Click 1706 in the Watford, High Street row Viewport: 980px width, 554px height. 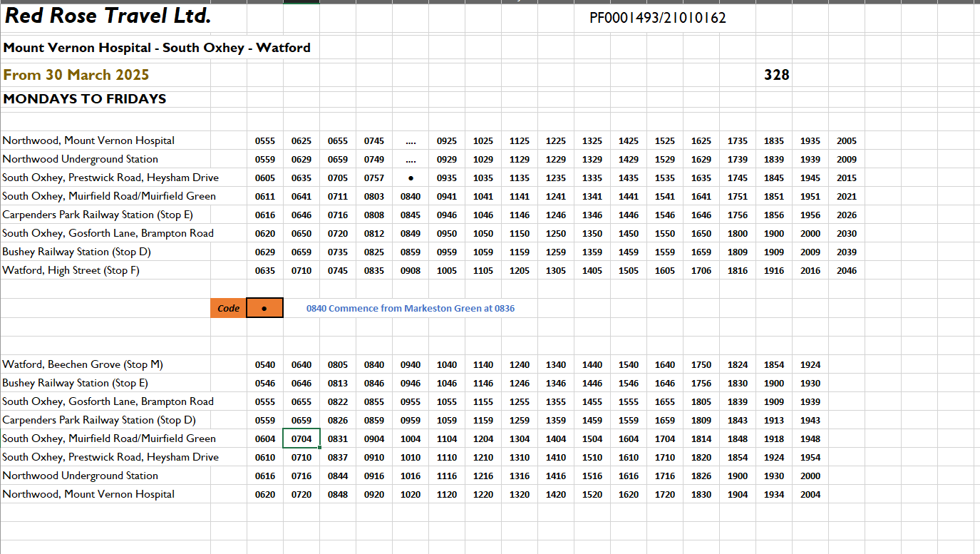701,271
